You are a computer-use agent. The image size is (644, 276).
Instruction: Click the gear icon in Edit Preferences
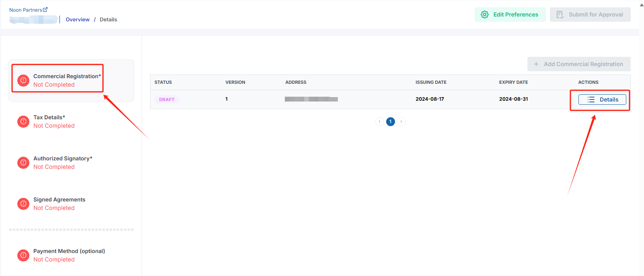[x=485, y=15]
